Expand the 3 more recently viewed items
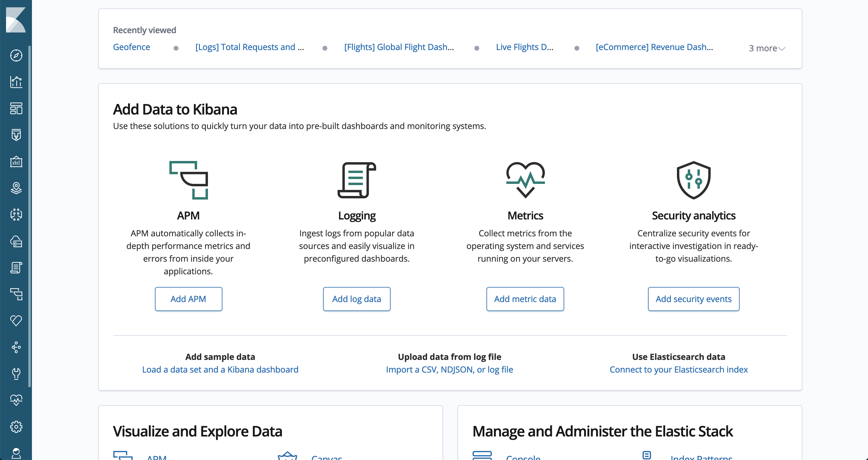Screen dimensions: 868x460 (x=766, y=48)
